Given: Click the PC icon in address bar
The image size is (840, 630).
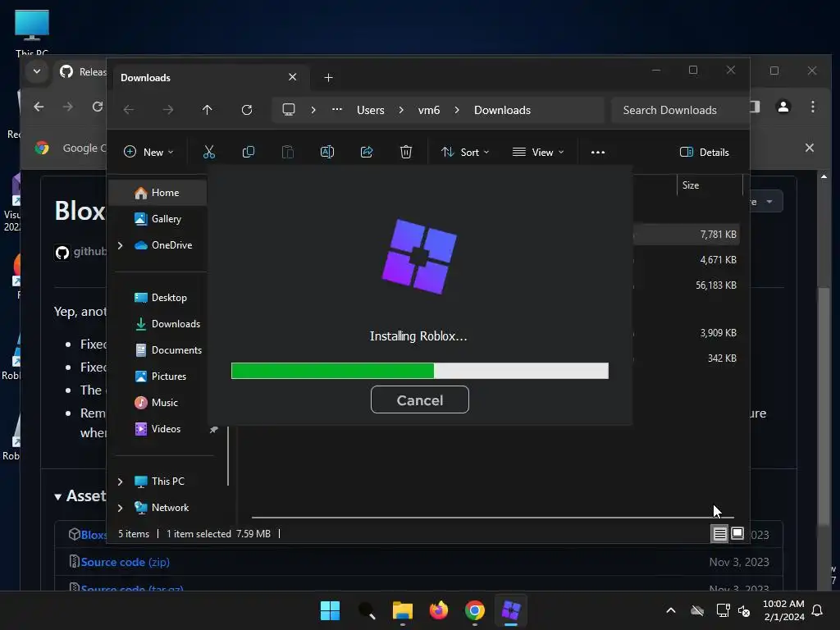Looking at the screenshot, I should click(289, 110).
